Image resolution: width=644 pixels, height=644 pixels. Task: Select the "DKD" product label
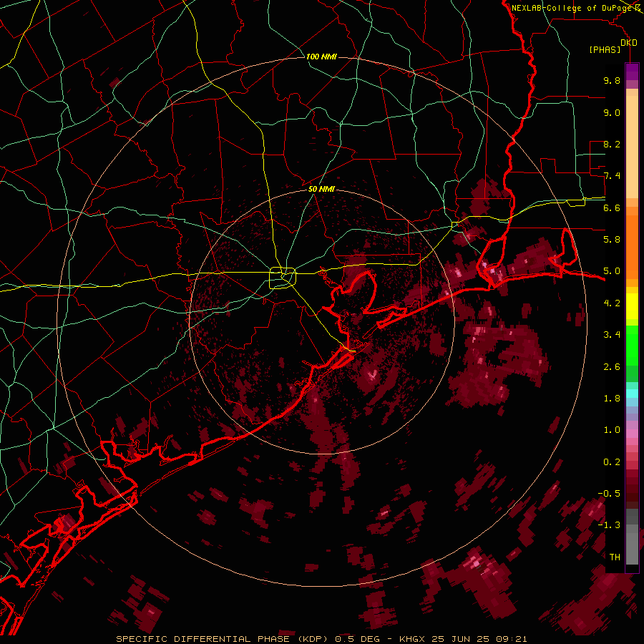point(629,43)
